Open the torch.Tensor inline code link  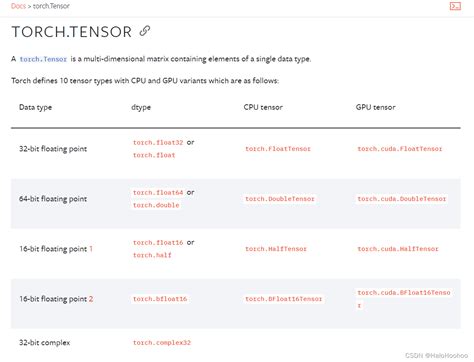coord(43,59)
